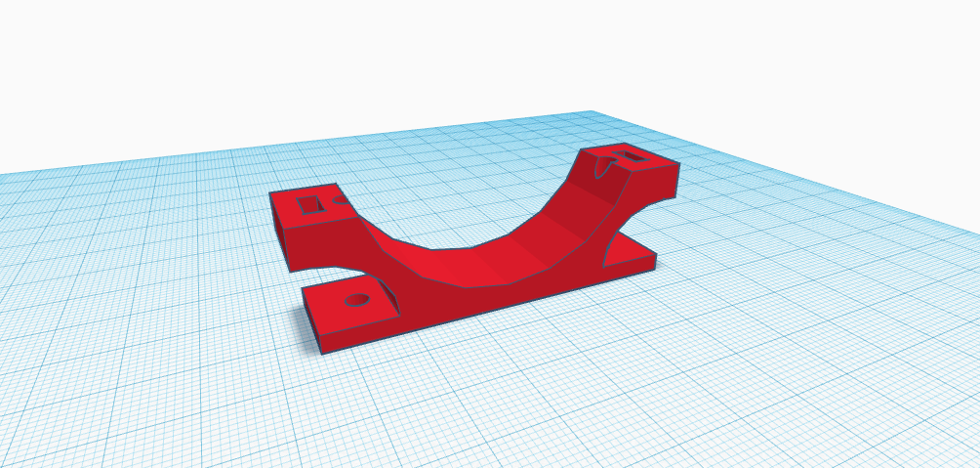Click the far back corner of the workplane

coord(590,114)
